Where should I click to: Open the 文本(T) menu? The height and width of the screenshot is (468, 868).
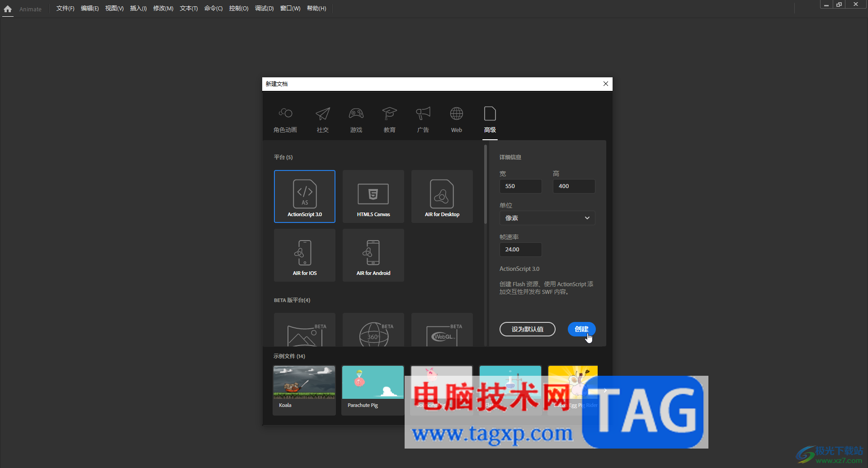click(189, 9)
